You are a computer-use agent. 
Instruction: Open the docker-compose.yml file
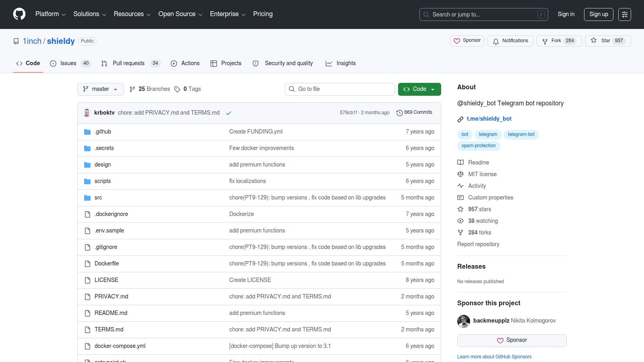click(x=120, y=346)
